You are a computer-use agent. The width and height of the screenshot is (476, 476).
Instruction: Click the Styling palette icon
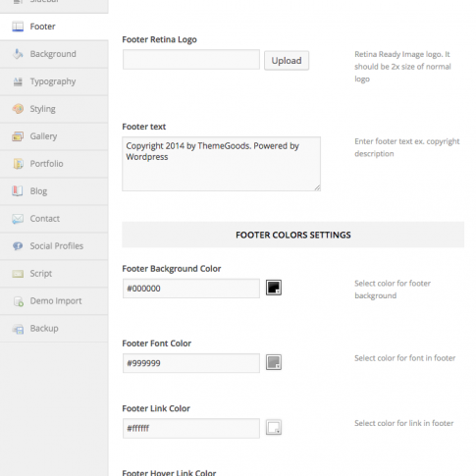18,109
